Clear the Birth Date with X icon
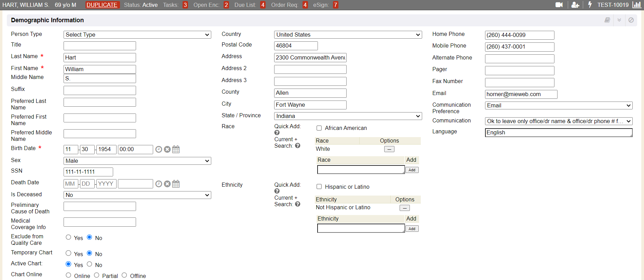Screen dimensions: 644x280 pos(167,149)
